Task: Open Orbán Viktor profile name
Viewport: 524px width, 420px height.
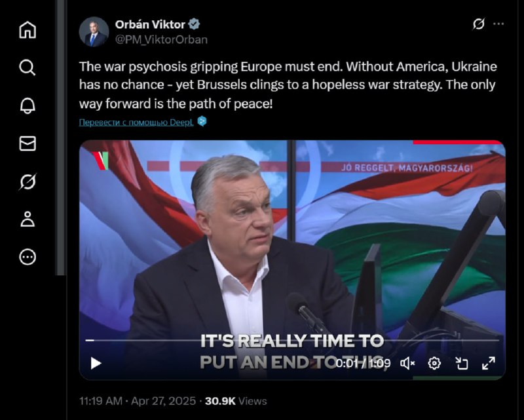Action: point(150,24)
